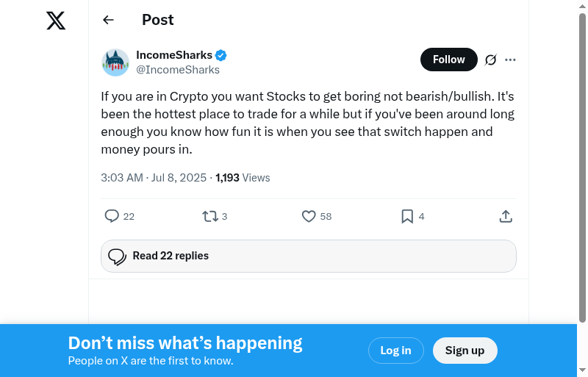Like the post with heart icon
The height and width of the screenshot is (377, 588).
(309, 216)
